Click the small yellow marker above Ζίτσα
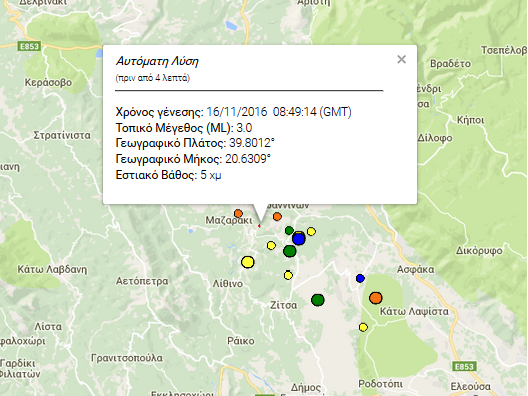The height and width of the screenshot is (396, 528). pos(288,275)
